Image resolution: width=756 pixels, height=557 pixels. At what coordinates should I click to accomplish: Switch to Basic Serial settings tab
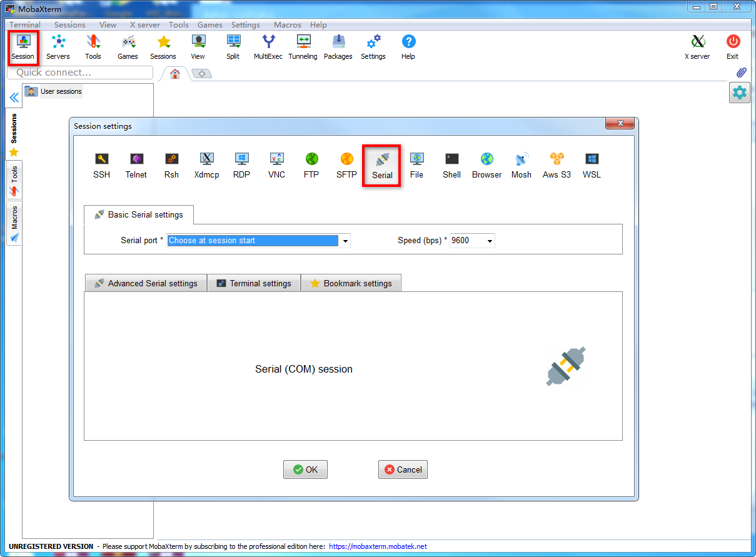tap(139, 214)
